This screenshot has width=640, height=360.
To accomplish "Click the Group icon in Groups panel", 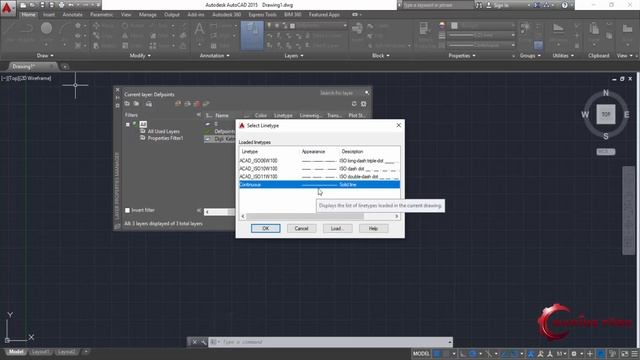I will [x=525, y=28].
